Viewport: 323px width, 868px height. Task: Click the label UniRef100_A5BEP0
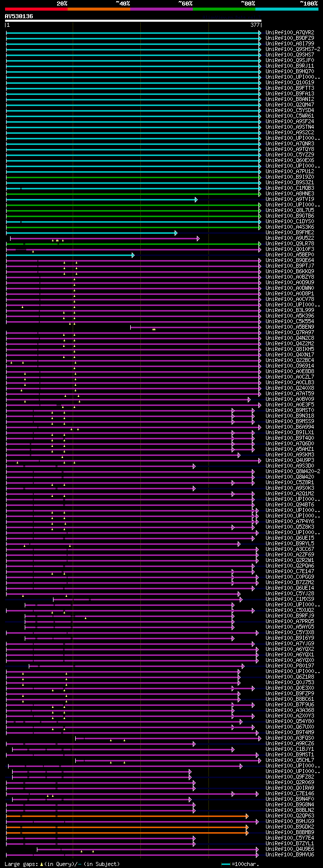tap(290, 254)
